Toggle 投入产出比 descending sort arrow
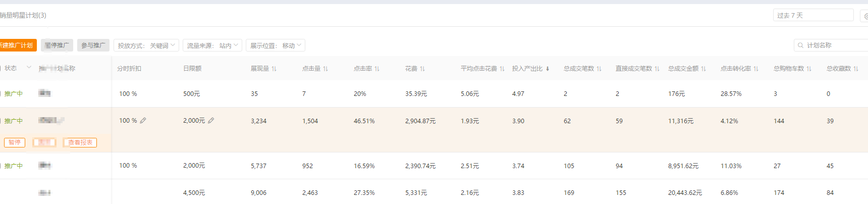 click(548, 69)
